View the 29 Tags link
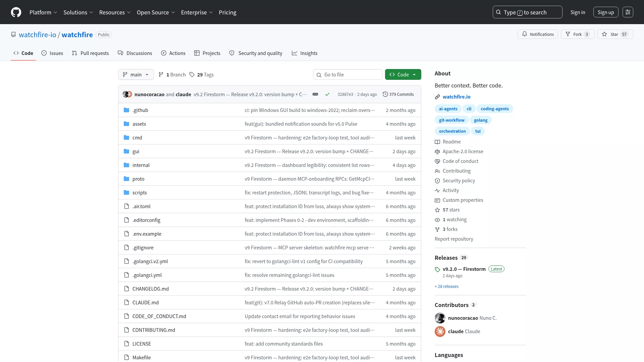This screenshot has height=362, width=644. point(202,75)
